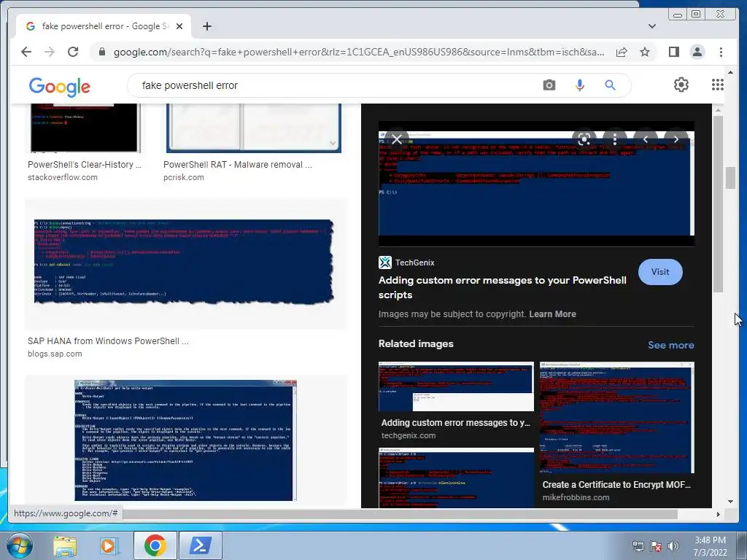Select the fake powershell error tab

click(104, 26)
